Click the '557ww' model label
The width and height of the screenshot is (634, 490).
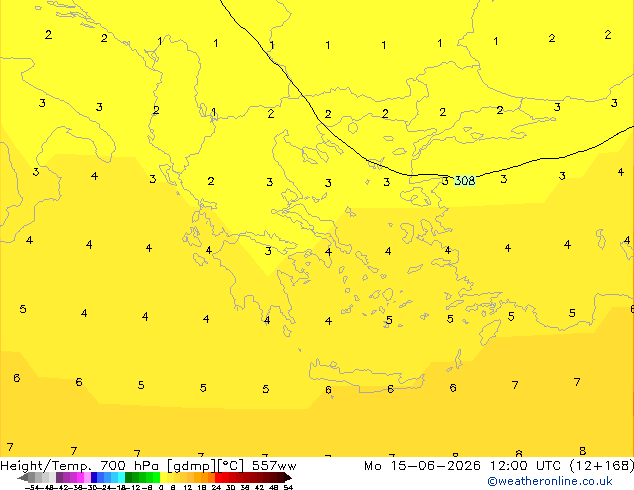(274, 466)
